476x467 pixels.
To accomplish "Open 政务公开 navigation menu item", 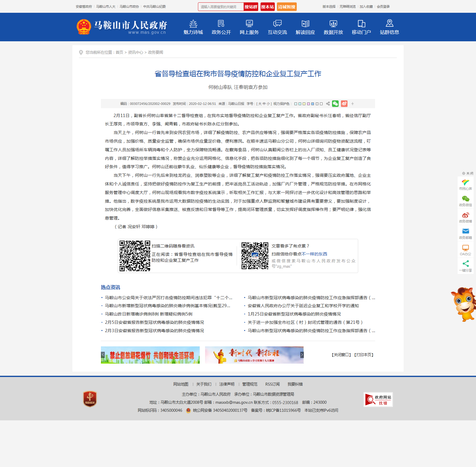I will point(221,27).
